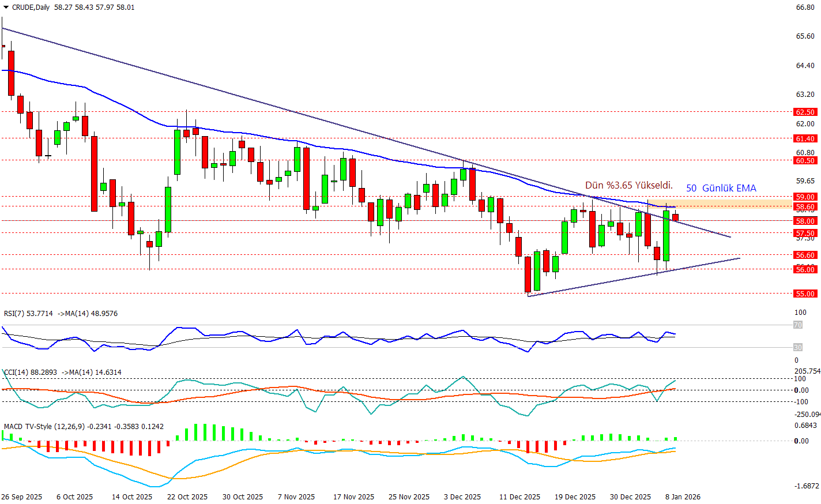Click the 8 Jan 2026 date label

click(x=683, y=497)
